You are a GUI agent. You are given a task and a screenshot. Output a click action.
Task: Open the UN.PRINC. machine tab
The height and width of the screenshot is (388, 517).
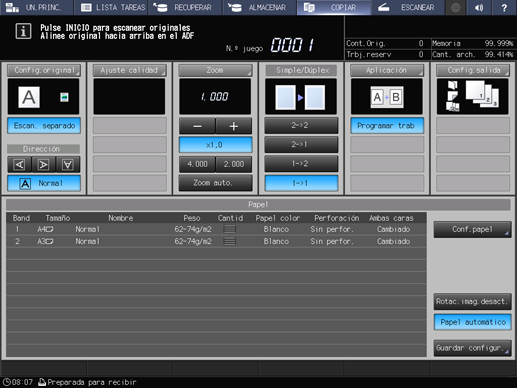point(37,7)
